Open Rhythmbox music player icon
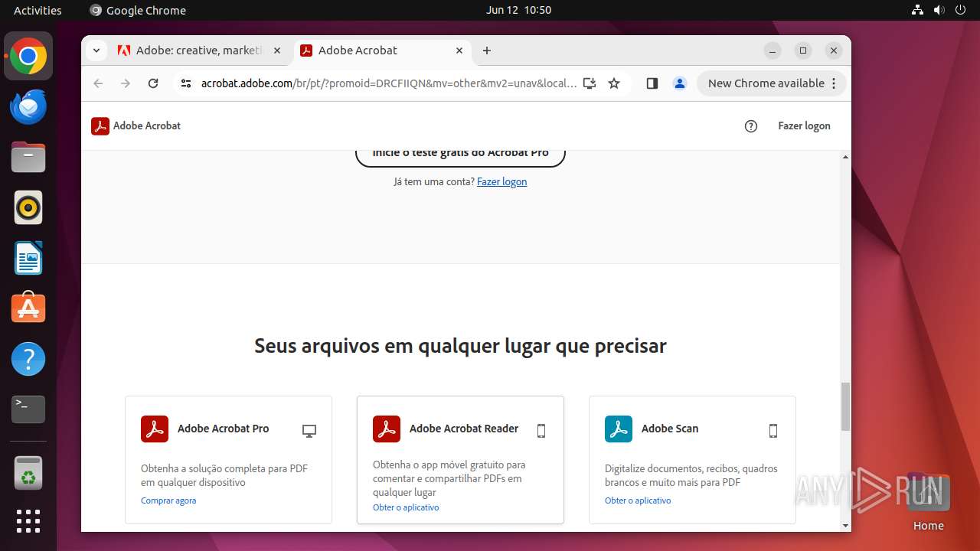 [28, 207]
